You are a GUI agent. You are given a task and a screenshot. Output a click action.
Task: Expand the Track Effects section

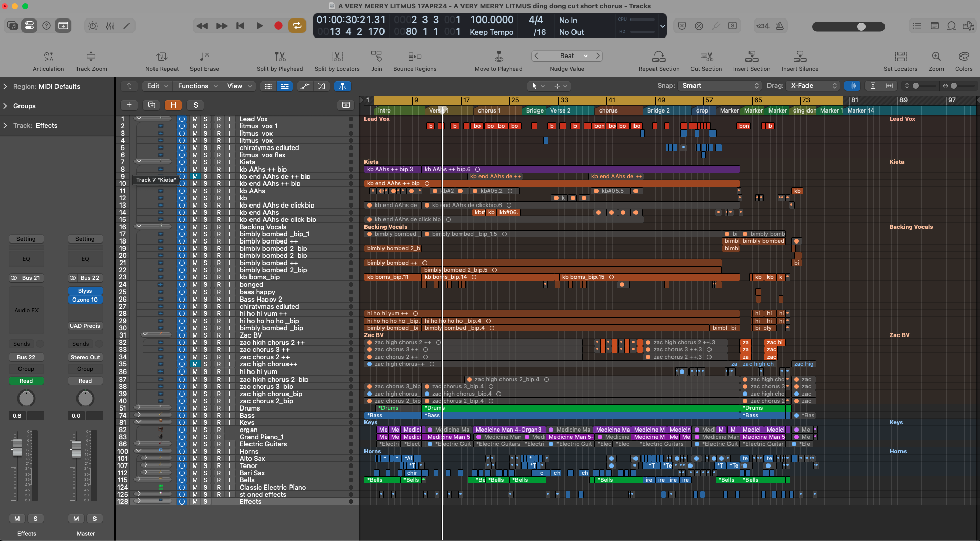click(5, 126)
